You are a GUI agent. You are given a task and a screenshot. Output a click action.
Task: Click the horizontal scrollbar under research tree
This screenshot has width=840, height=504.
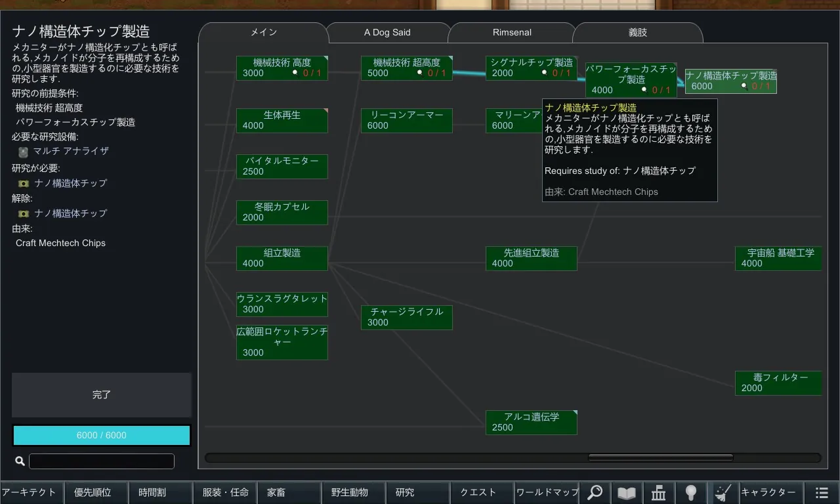pyautogui.click(x=660, y=457)
